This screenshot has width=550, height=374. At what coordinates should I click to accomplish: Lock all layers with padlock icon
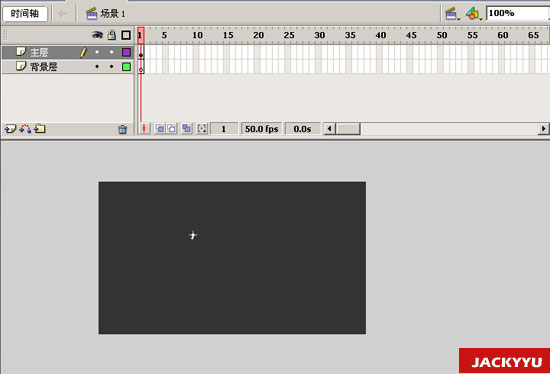112,34
